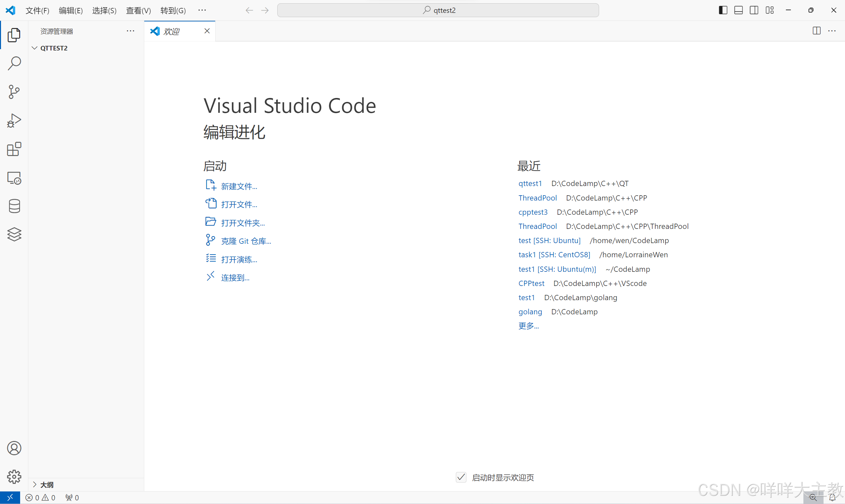The width and height of the screenshot is (845, 504).
Task: Go forward with the right arrow
Action: [265, 11]
